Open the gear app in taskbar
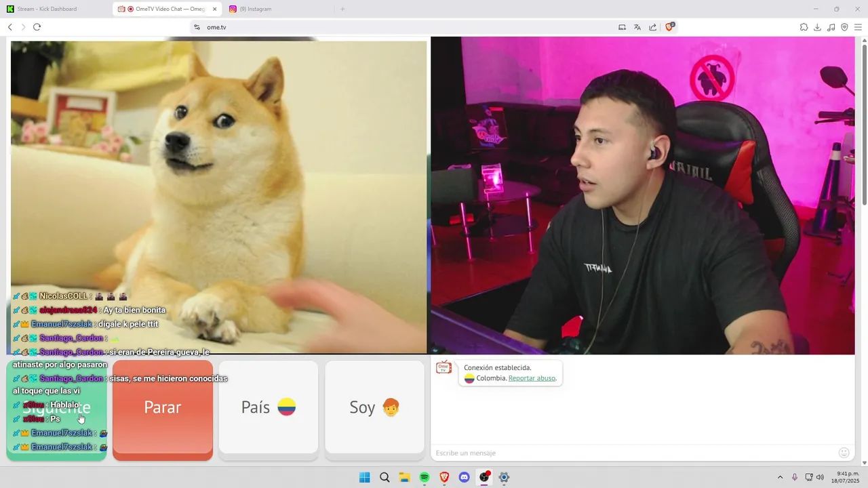Image resolution: width=868 pixels, height=488 pixels. pos(504,477)
